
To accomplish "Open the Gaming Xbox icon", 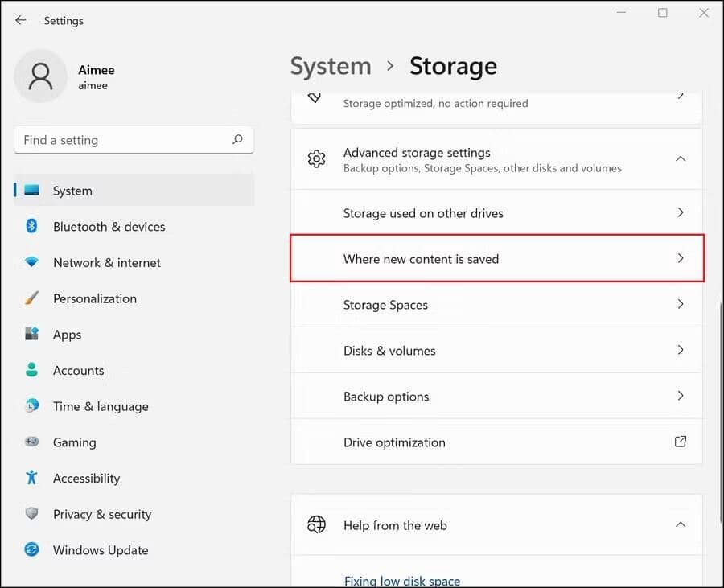I will pos(31,442).
